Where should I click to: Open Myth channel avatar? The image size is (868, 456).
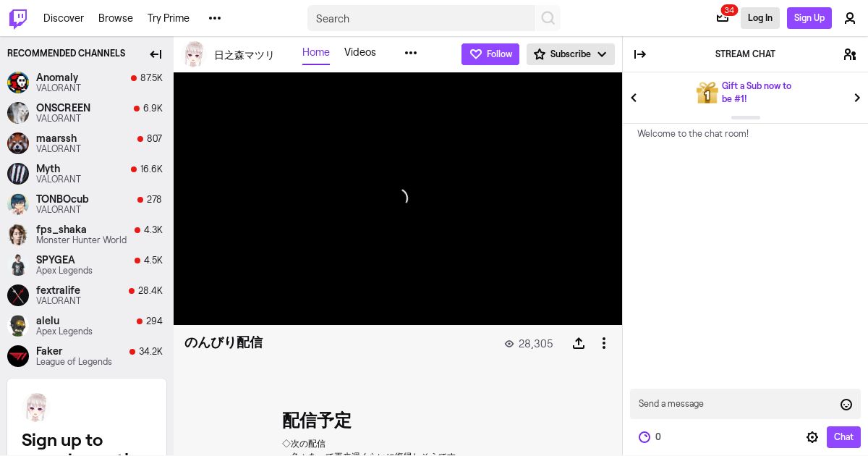tap(18, 174)
